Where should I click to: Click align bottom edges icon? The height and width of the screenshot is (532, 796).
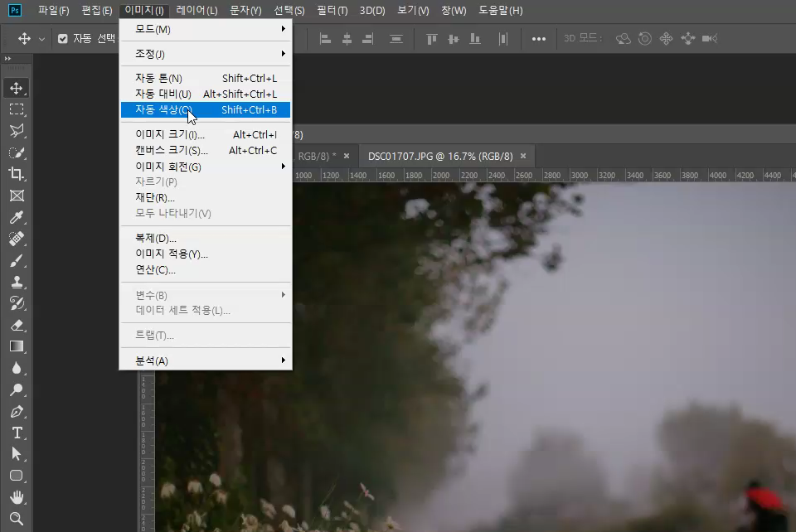pos(475,39)
